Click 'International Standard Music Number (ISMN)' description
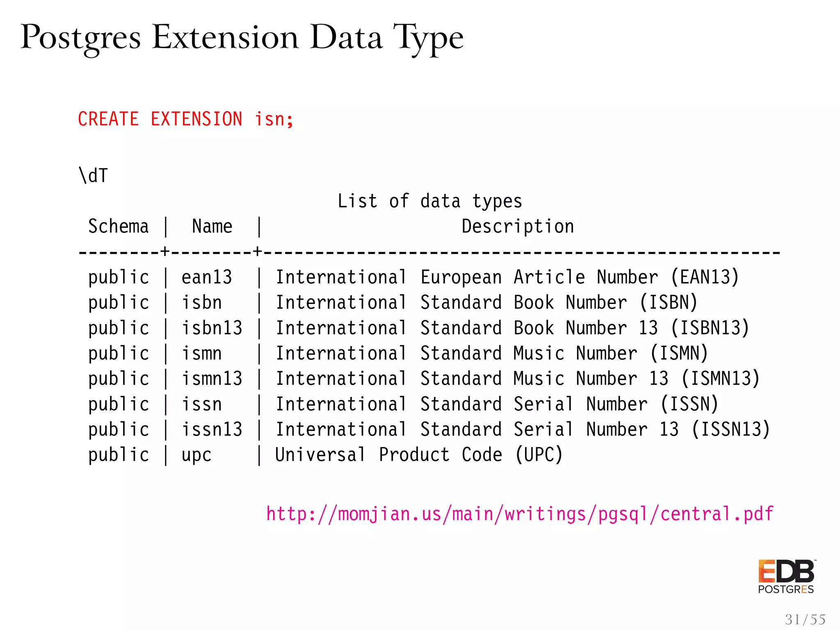The image size is (840, 630). [491, 354]
